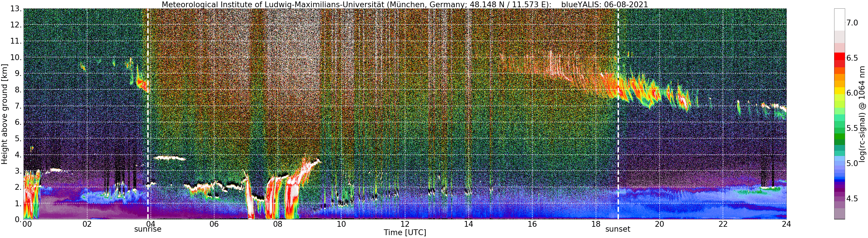Click the time axis tick label "20"
The width and height of the screenshot is (868, 238).
click(x=659, y=224)
